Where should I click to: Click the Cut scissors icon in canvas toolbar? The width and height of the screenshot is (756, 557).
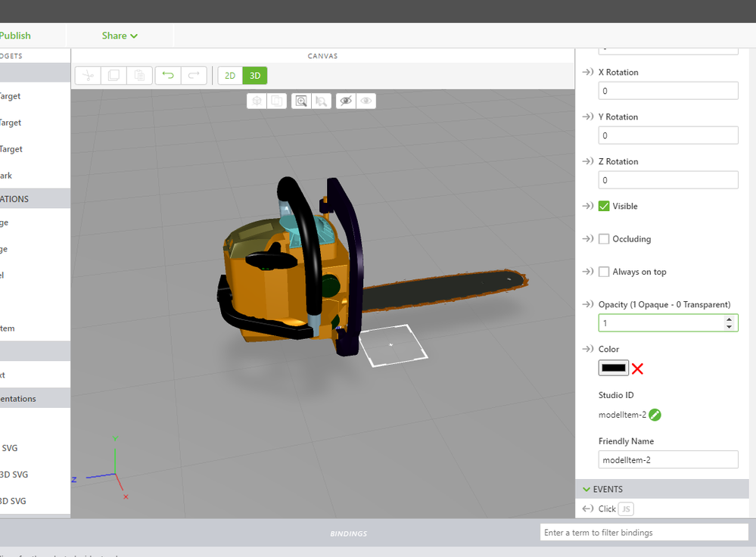[x=88, y=76]
